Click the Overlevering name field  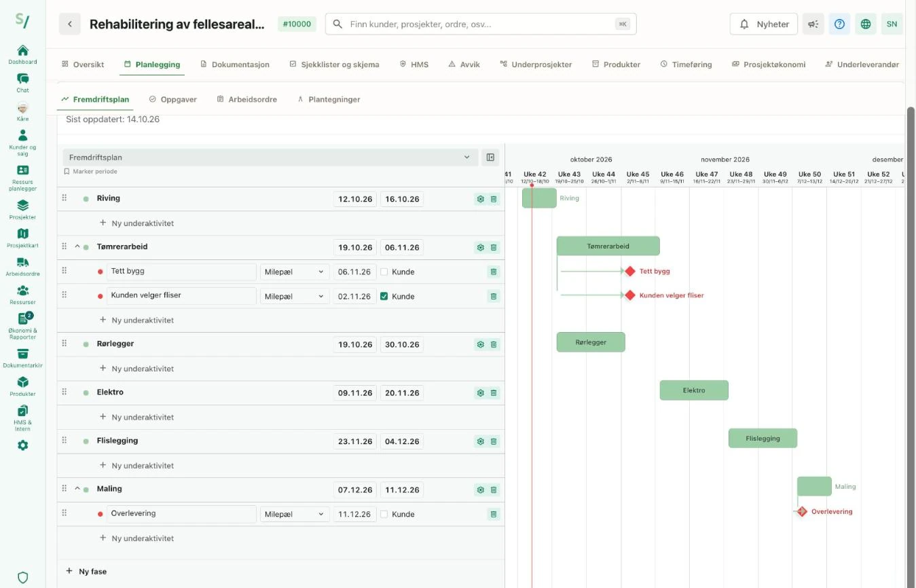[181, 514]
